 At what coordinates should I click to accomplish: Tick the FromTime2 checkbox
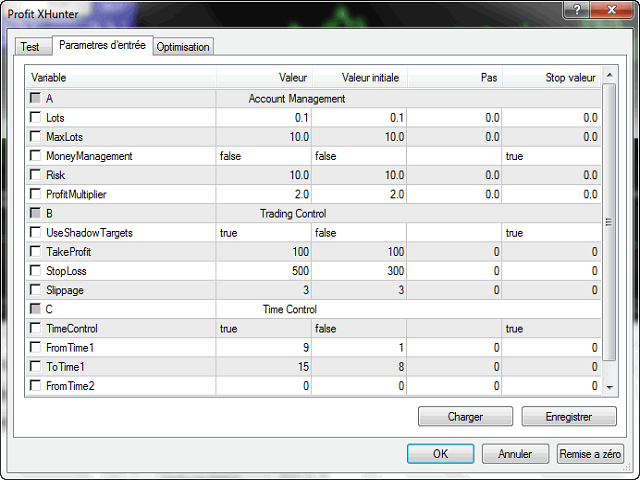[x=36, y=386]
